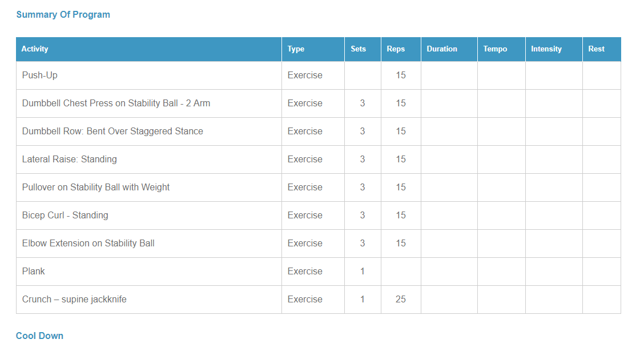Click Lateral Raise: Standing activity
The width and height of the screenshot is (644, 355).
(x=70, y=159)
